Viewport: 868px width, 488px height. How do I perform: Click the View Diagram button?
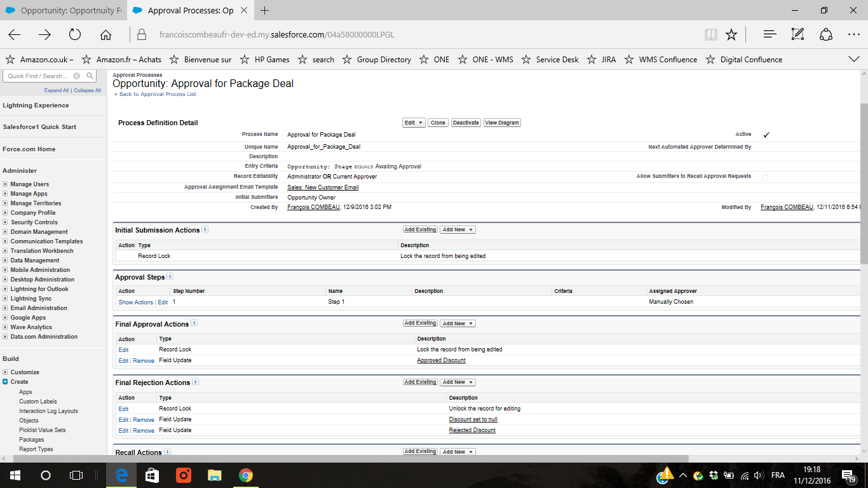(x=502, y=123)
